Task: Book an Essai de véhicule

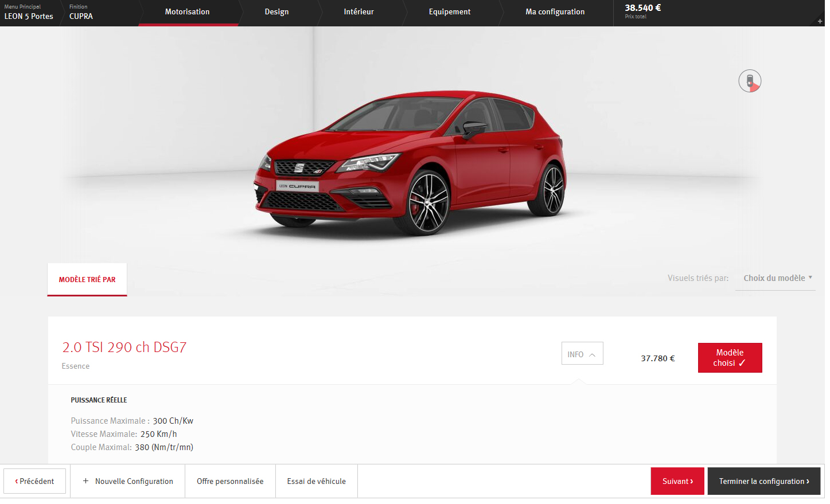Action: [317, 481]
